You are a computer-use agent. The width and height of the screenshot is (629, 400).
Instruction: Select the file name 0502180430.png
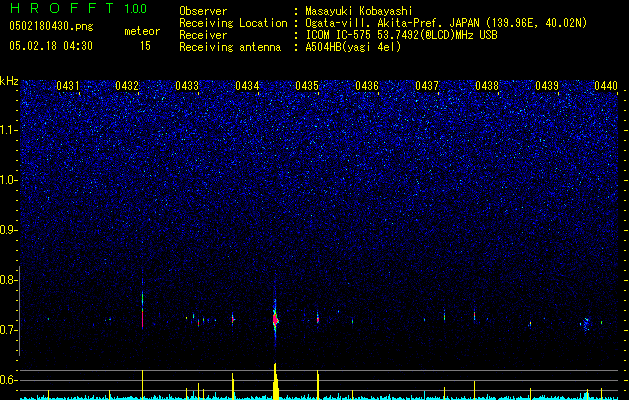click(x=51, y=27)
